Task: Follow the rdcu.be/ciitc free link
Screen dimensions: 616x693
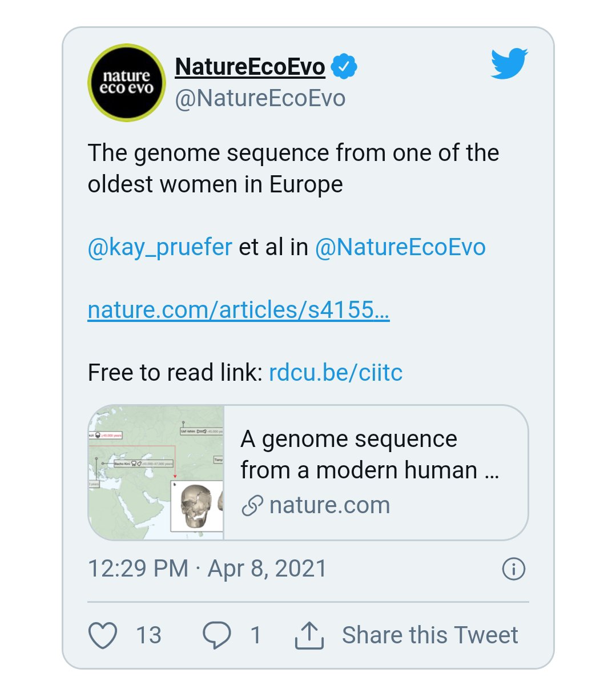Action: point(336,373)
